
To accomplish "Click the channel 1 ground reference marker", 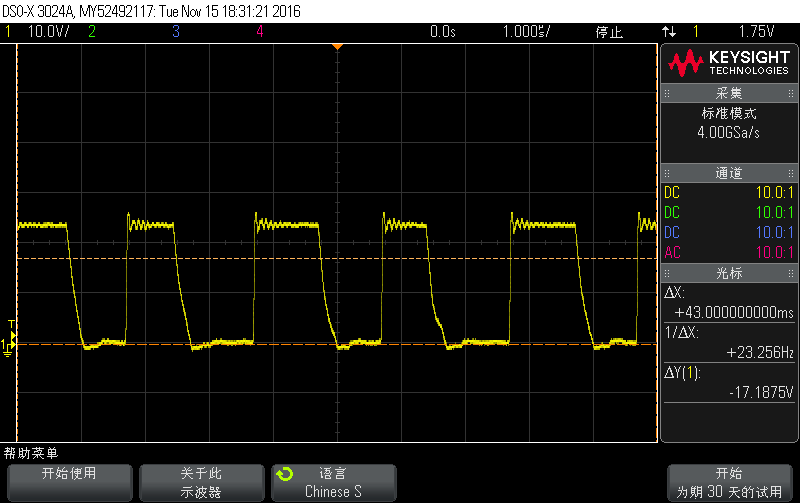I will [7, 347].
